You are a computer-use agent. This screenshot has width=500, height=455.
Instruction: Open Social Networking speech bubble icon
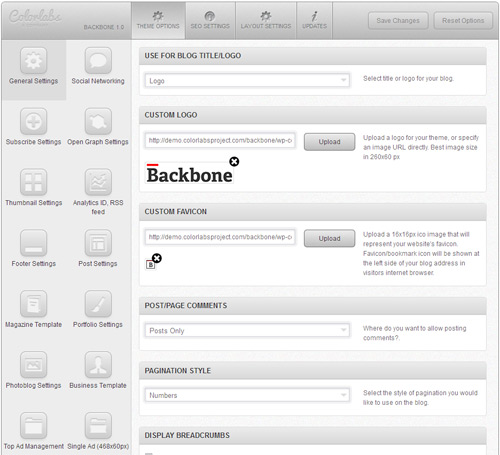[98, 60]
